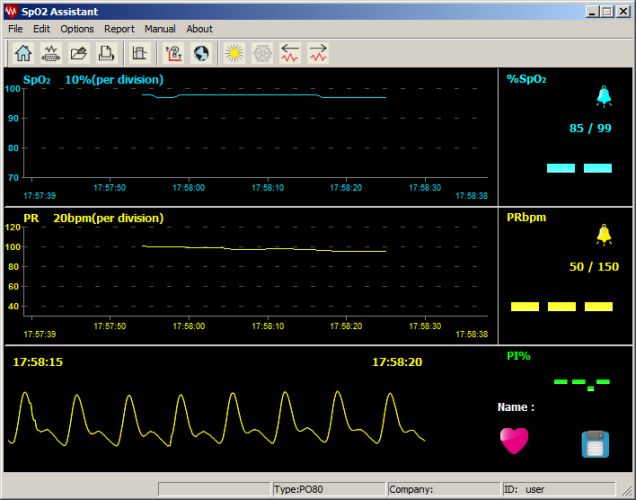The width and height of the screenshot is (636, 500).
Task: Click the left-arrow waveform scroll icon
Action: point(290,53)
